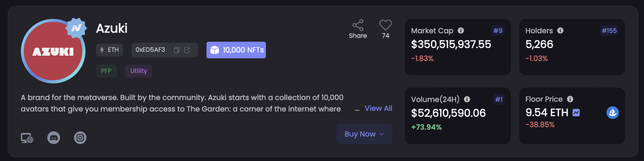
Task: Open the Azuki website icon
Action: coord(27,138)
